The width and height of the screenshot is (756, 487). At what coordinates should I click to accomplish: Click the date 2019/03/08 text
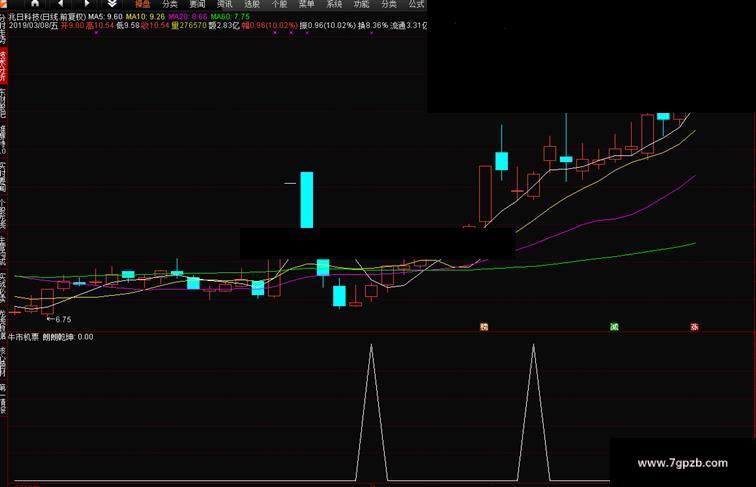pos(33,26)
